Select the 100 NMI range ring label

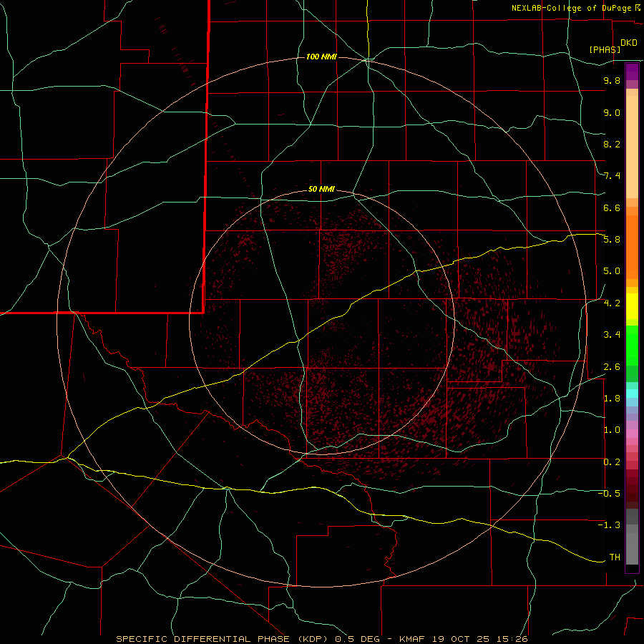tap(321, 57)
